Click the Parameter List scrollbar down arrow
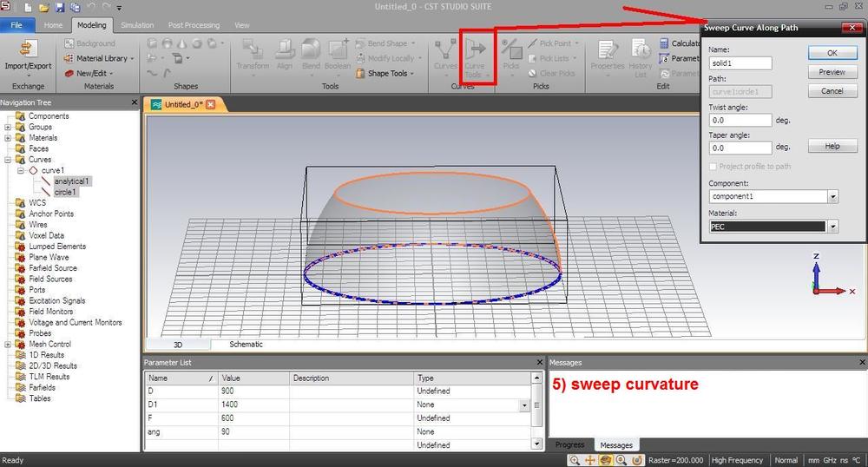This screenshot has width=868, height=467. tap(536, 444)
